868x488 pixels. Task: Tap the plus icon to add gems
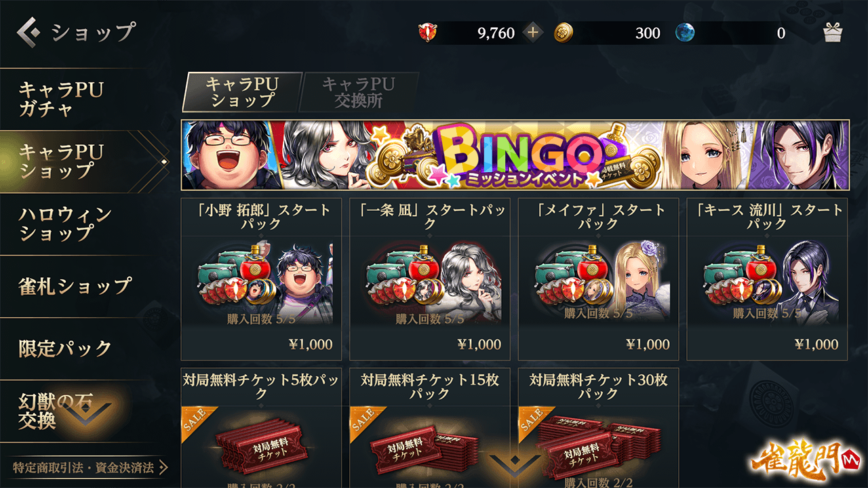[533, 33]
